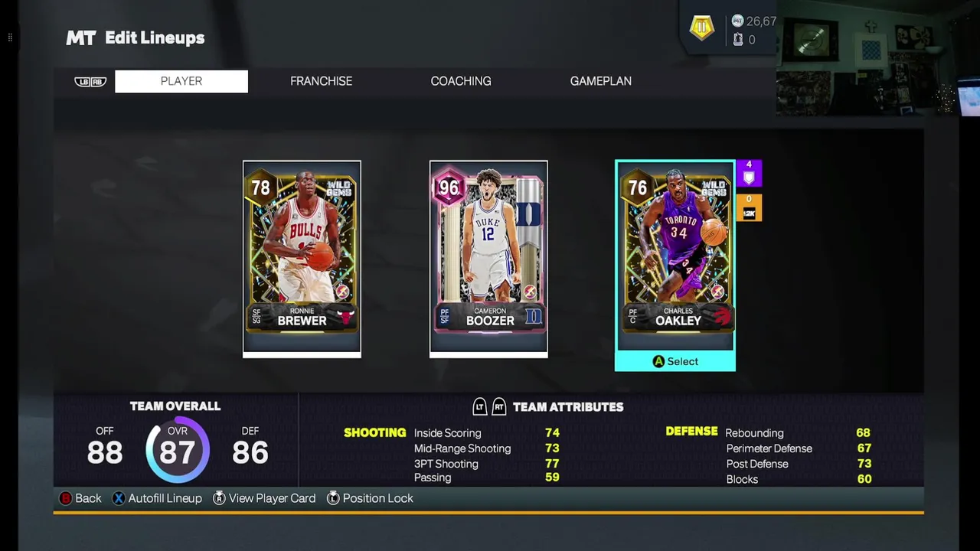Image resolution: width=980 pixels, height=551 pixels.
Task: Click the Duke logo on Boozer card
Action: tap(533, 316)
